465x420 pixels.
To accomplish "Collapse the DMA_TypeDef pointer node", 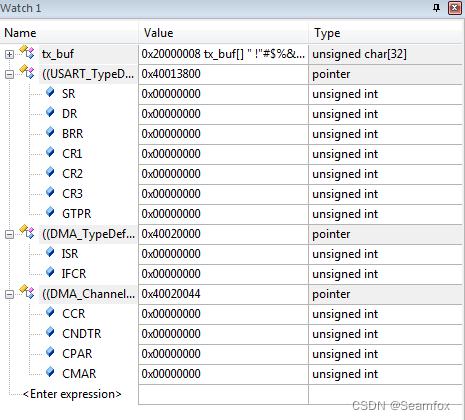I will 9,234.
